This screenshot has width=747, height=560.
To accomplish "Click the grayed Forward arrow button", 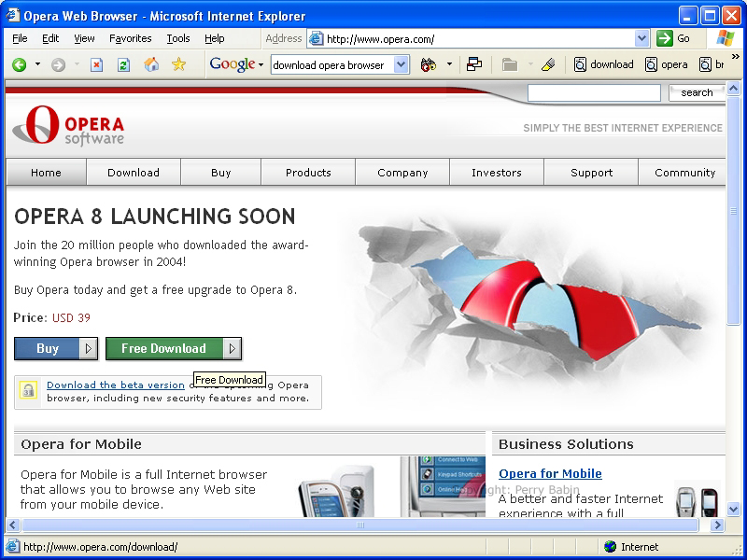I will (x=58, y=64).
